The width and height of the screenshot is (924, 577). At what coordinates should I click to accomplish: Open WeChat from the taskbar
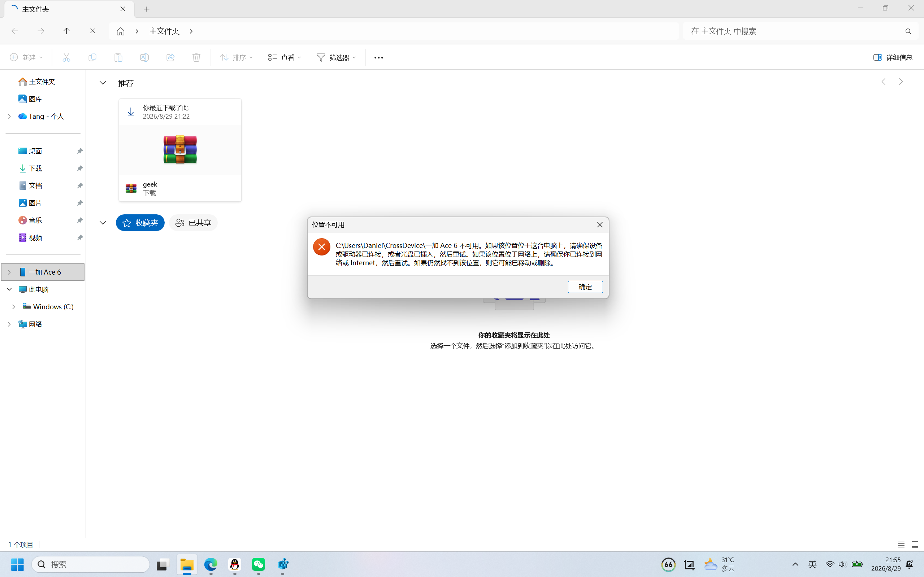tap(259, 564)
